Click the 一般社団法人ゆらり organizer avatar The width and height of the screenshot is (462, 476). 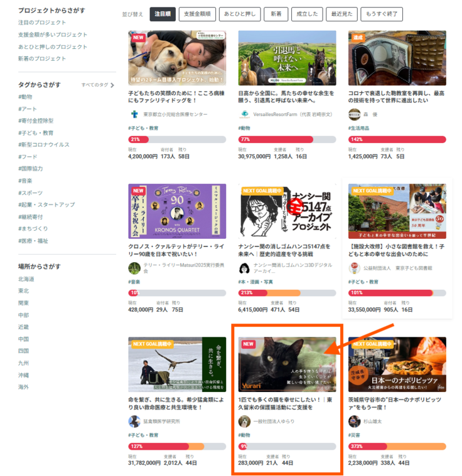pyautogui.click(x=244, y=421)
